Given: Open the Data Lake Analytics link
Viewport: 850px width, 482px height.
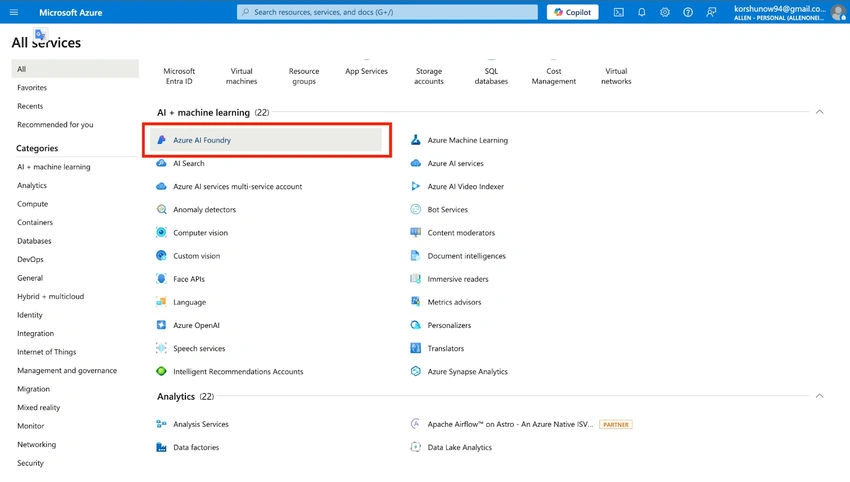Looking at the screenshot, I should click(460, 447).
